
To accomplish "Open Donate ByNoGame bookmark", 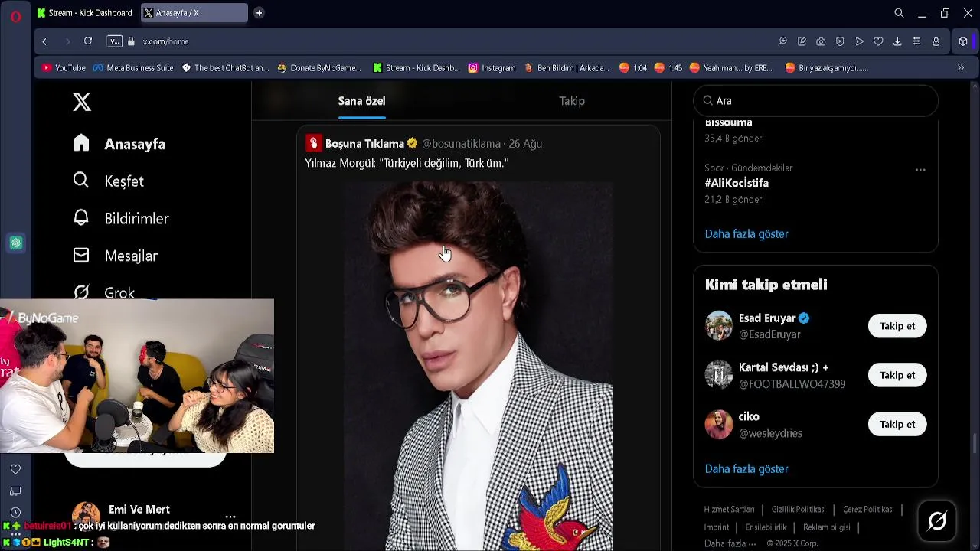I will point(318,67).
